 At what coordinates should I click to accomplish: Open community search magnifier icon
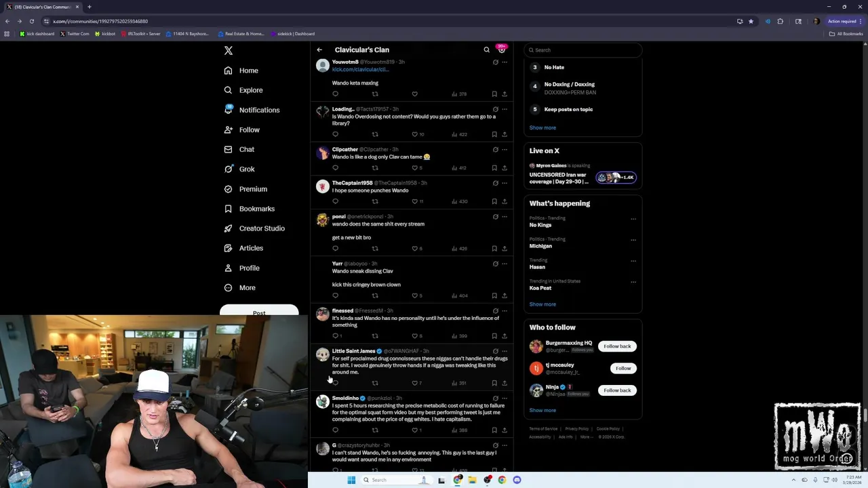pyautogui.click(x=486, y=49)
